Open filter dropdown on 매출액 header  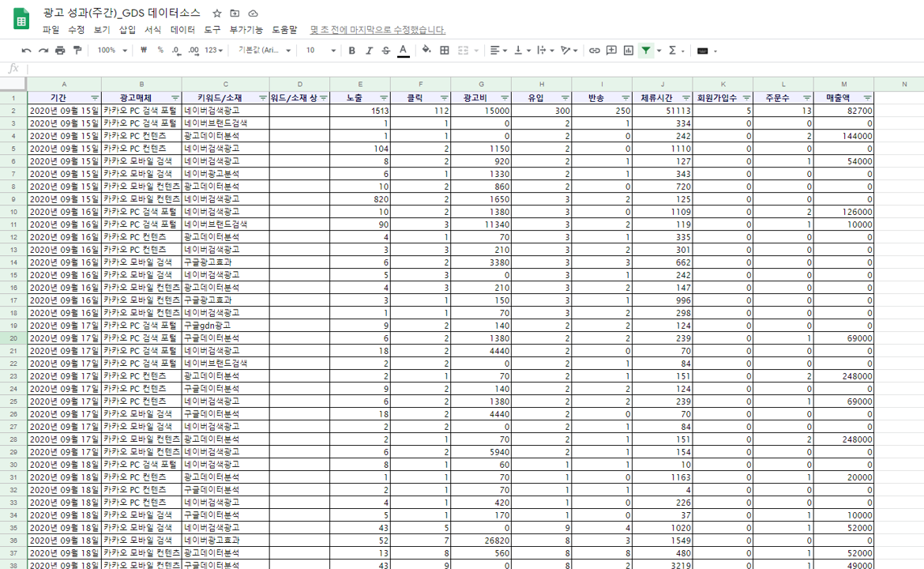click(x=867, y=98)
